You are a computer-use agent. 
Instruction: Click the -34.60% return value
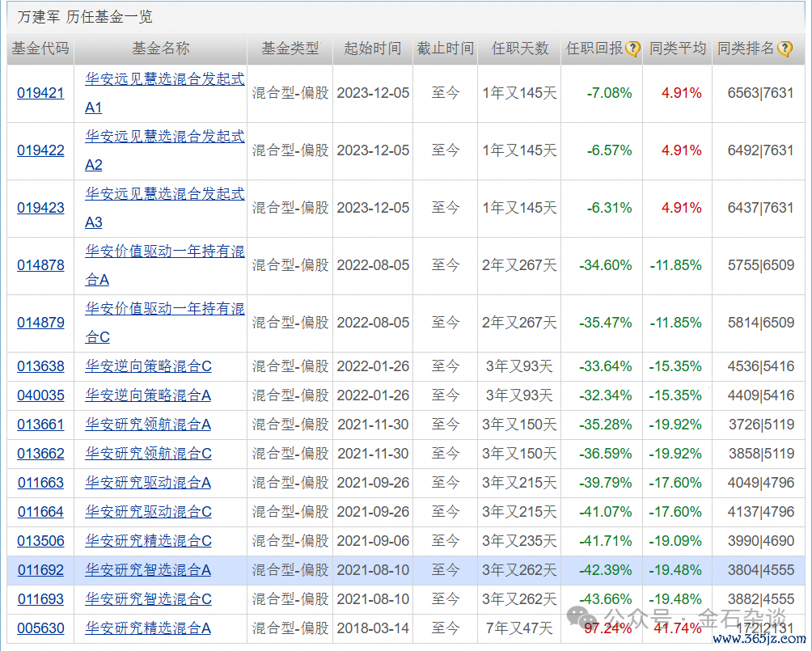tap(606, 266)
